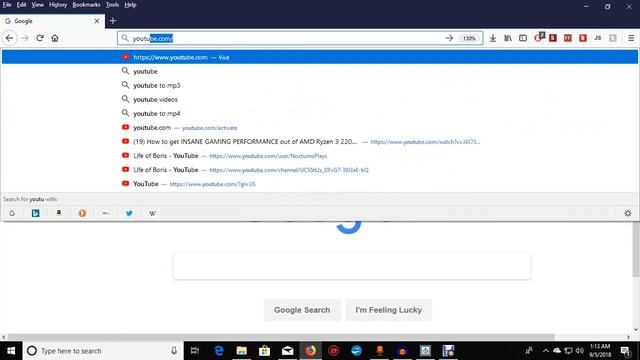Open File Explorer from the taskbar
The image size is (640, 360).
242,351
